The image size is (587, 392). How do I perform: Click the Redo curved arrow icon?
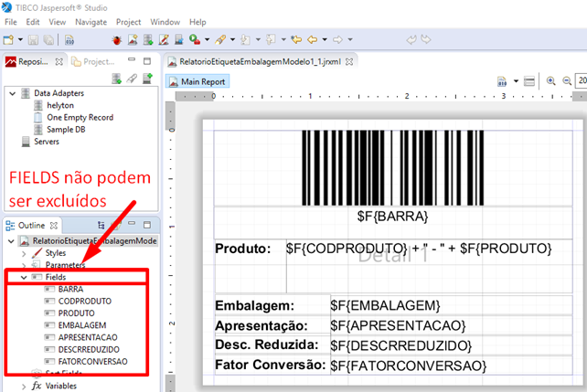tap(426, 39)
